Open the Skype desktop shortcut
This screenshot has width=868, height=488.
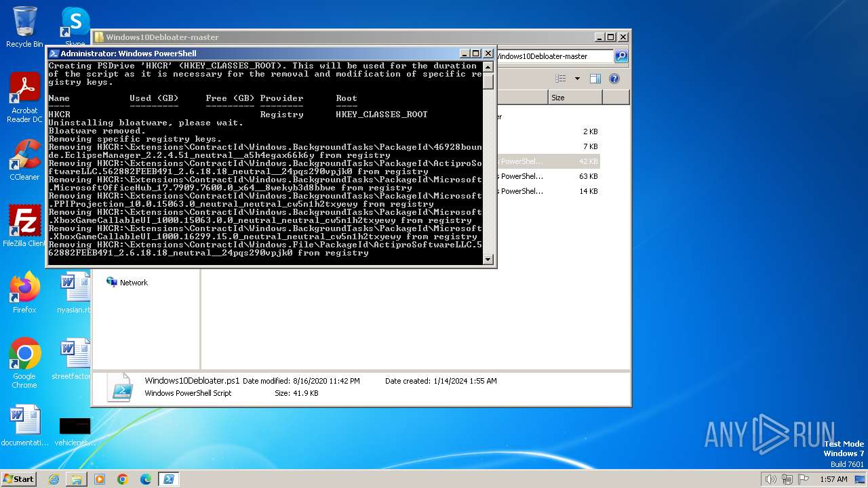click(x=75, y=24)
